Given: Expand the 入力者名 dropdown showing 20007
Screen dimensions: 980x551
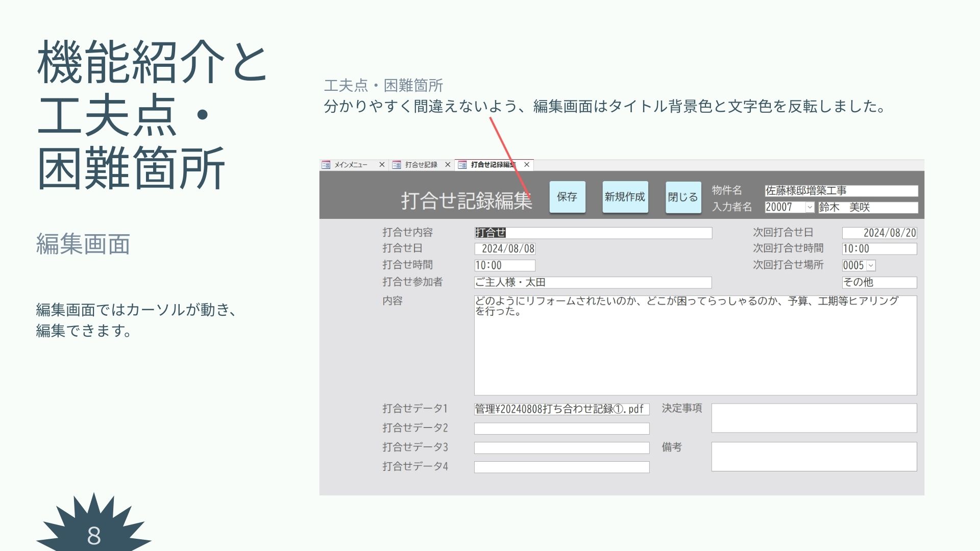Looking at the screenshot, I should 810,207.
